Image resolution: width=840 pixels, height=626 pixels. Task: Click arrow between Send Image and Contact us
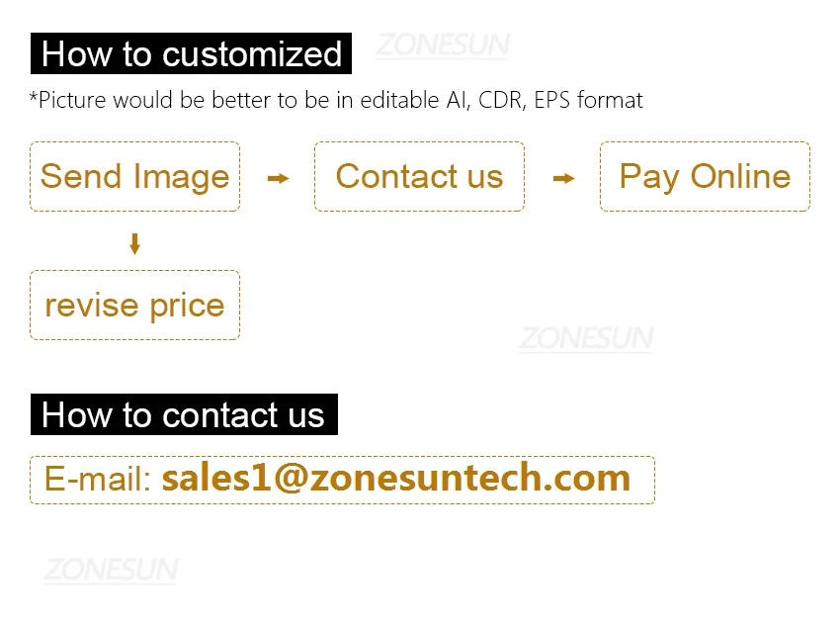point(279,178)
